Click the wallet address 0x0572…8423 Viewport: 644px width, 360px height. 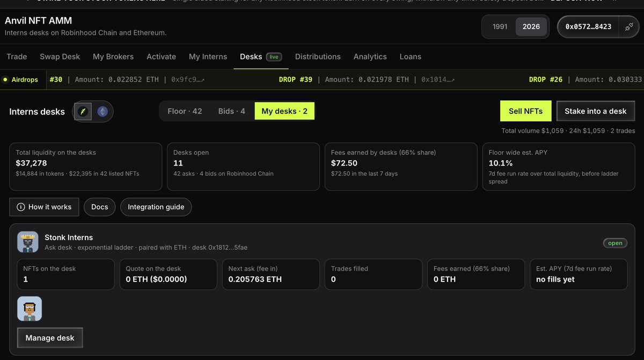point(588,26)
